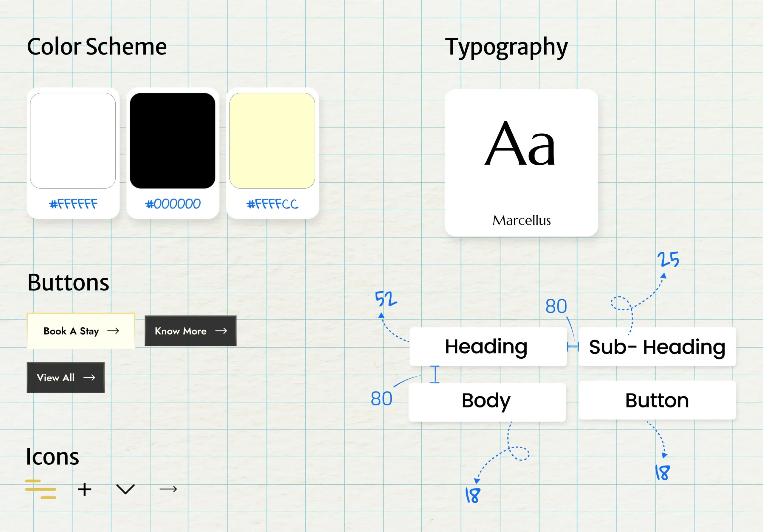Select the black #000000 color swatch
763x532 pixels.
pyautogui.click(x=173, y=141)
